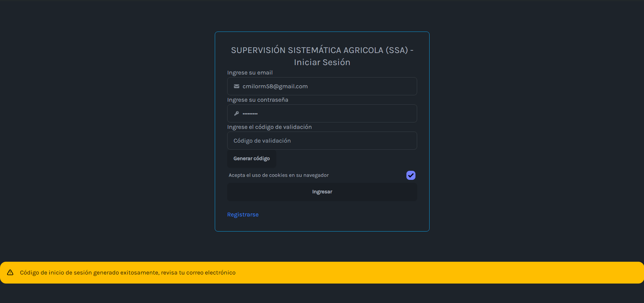
Task: Click Generar código button
Action: click(x=252, y=158)
